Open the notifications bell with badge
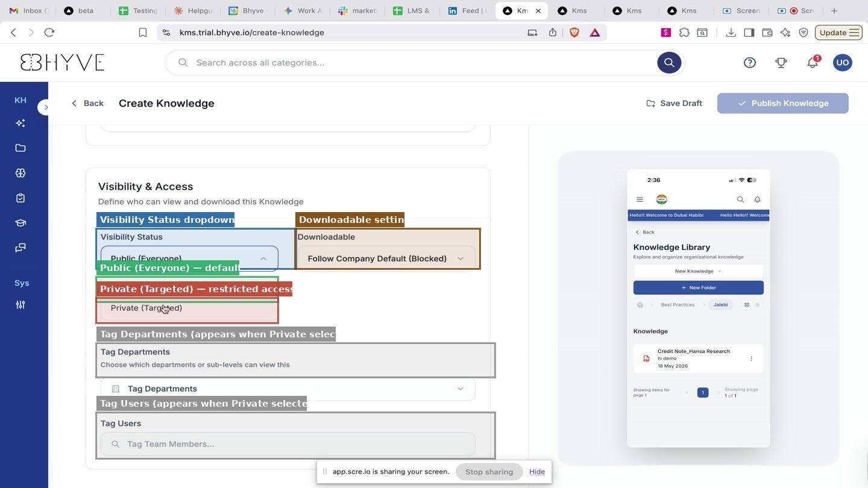 point(813,63)
